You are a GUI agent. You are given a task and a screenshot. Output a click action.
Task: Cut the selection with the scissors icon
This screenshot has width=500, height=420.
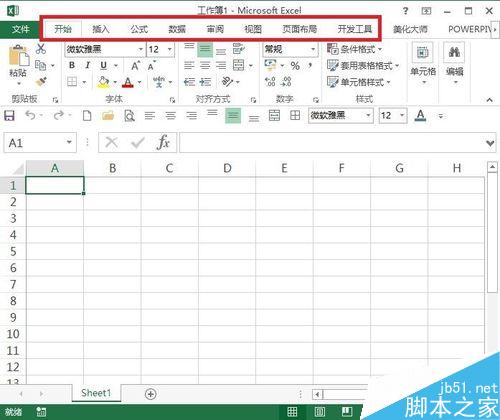pyautogui.click(x=40, y=49)
